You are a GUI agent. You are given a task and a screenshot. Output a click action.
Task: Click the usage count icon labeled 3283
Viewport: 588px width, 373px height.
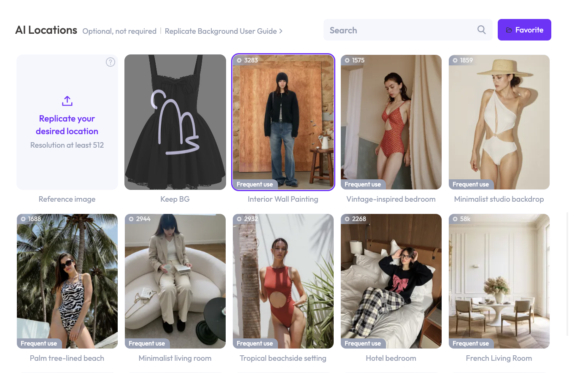coord(239,60)
